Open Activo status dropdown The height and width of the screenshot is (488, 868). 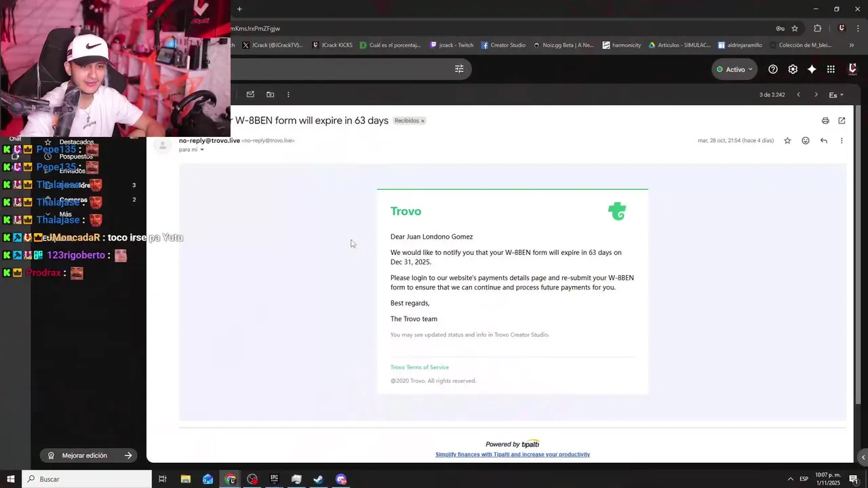pyautogui.click(x=734, y=69)
